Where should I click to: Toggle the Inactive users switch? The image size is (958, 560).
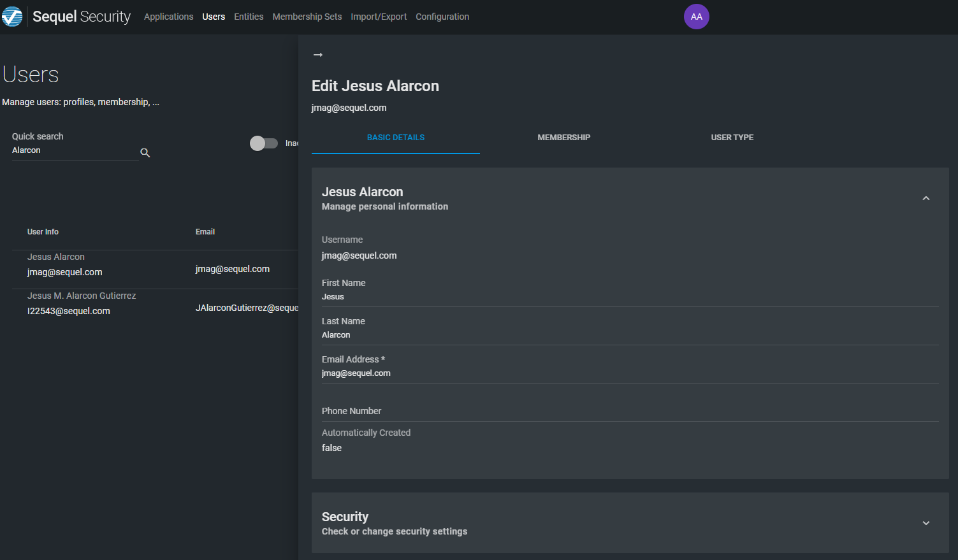pyautogui.click(x=263, y=143)
